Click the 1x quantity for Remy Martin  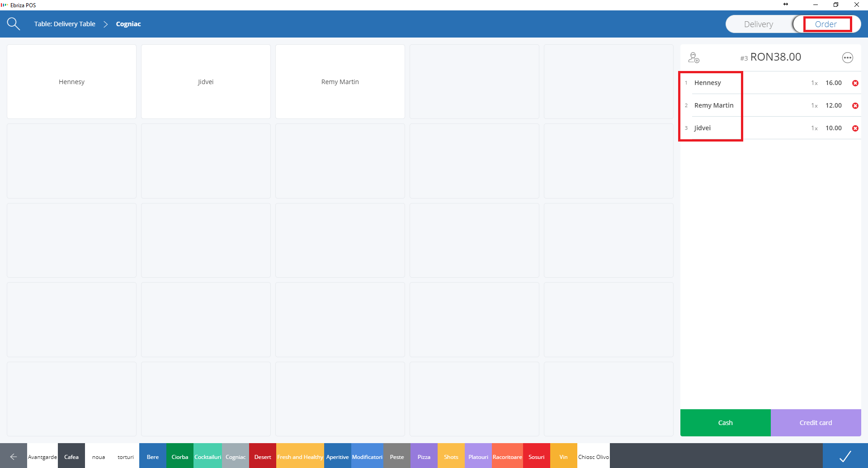click(814, 106)
